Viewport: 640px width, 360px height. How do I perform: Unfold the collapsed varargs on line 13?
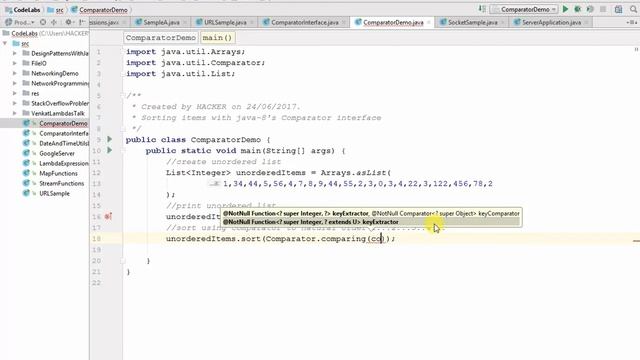[x=215, y=184]
